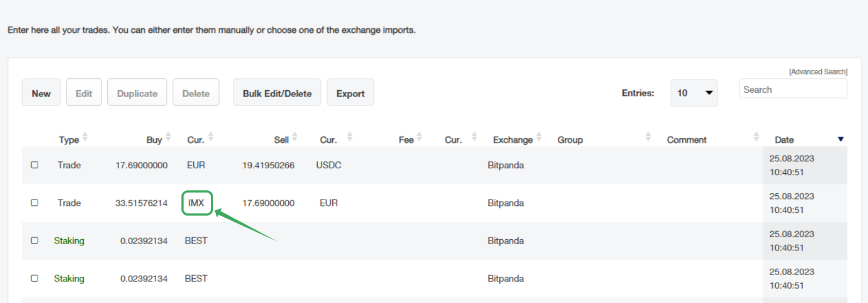868x303 pixels.
Task: Open Bulk Edit/Delete
Action: tap(277, 93)
